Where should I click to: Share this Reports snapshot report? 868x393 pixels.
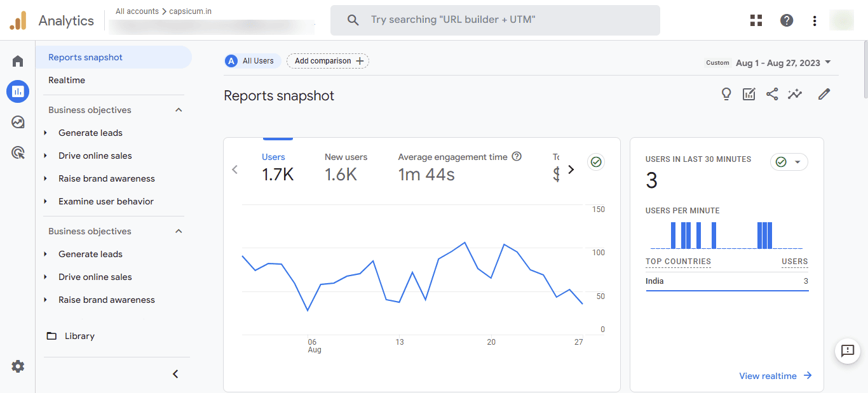[772, 93]
